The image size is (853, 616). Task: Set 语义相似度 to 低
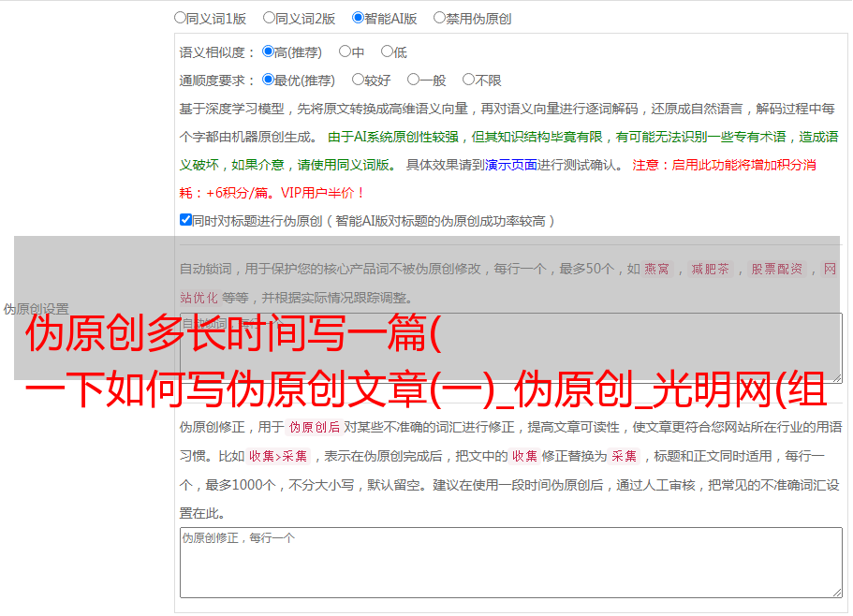386,51
